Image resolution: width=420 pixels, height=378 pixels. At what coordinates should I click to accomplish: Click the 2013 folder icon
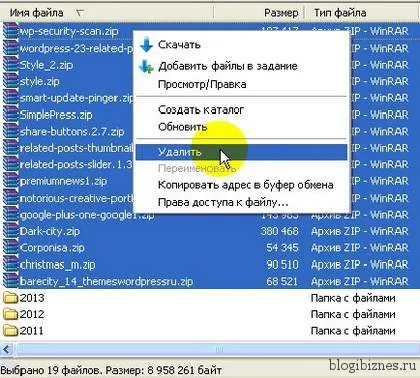tap(11, 298)
